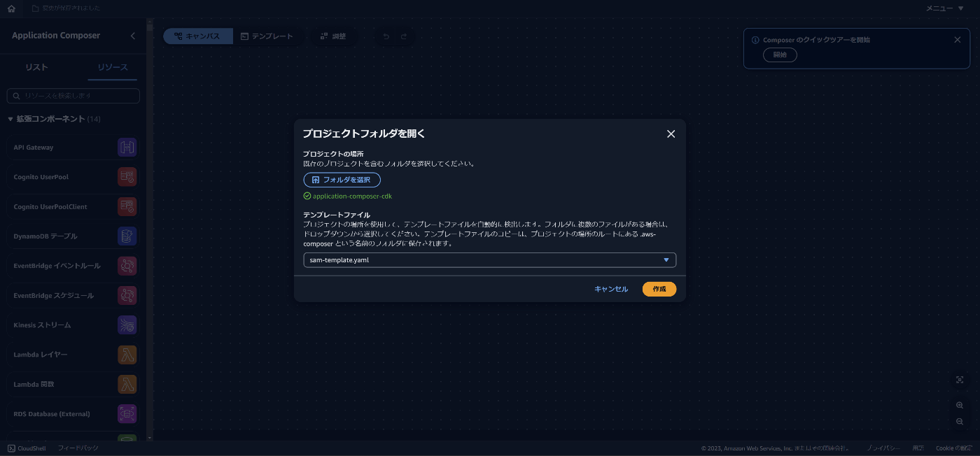
Task: Select the RDS Database (External) icon
Action: click(x=127, y=414)
